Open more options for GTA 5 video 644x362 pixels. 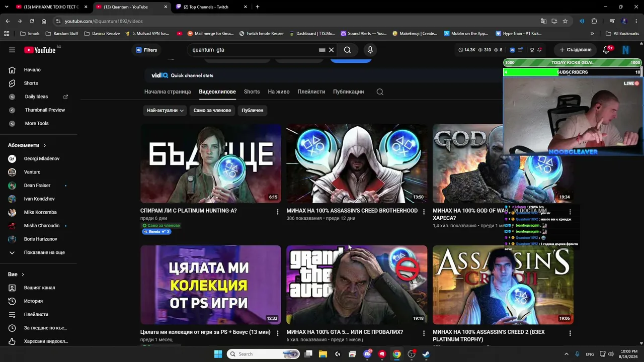pyautogui.click(x=424, y=333)
